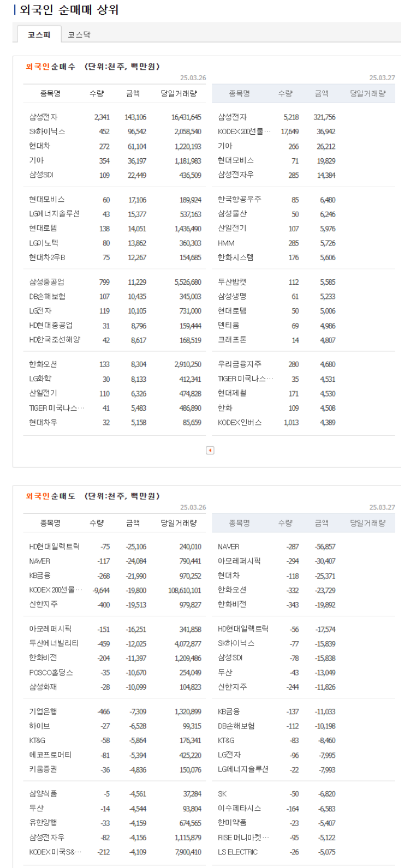Viewport: 411px width, 868px height.
Task: Open 두산밥캣 stock link
Action: pyautogui.click(x=232, y=282)
